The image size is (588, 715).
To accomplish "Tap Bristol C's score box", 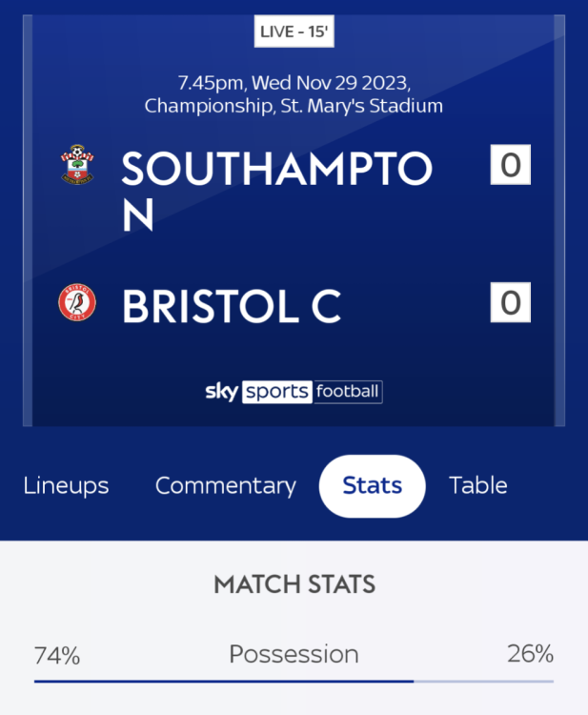I will pyautogui.click(x=511, y=303).
